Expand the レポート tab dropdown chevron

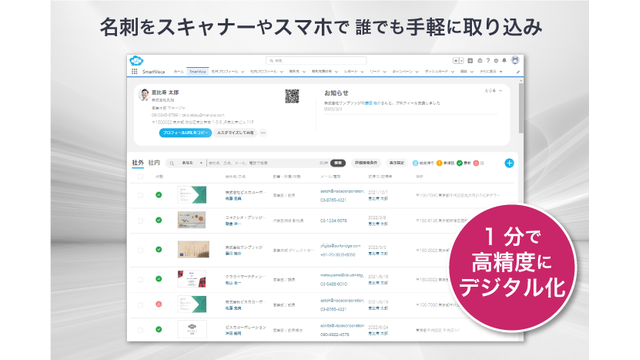(x=362, y=72)
